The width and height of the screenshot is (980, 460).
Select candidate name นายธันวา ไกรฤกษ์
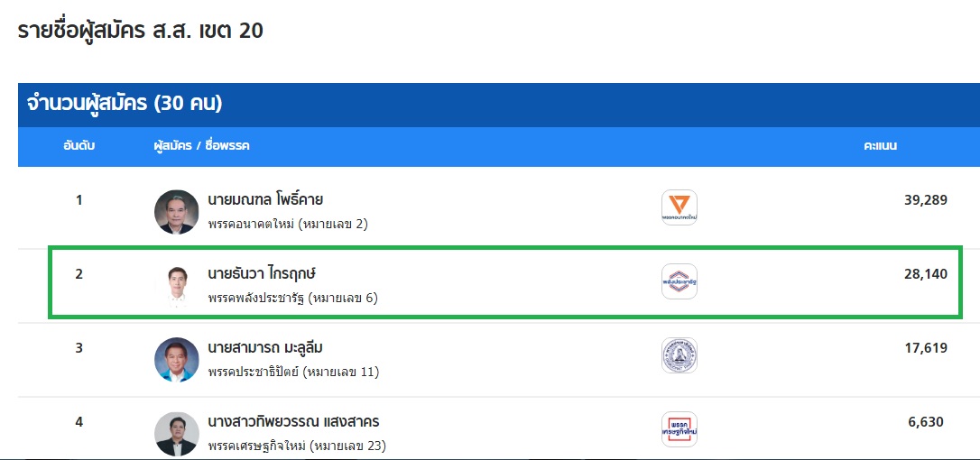[x=264, y=273]
